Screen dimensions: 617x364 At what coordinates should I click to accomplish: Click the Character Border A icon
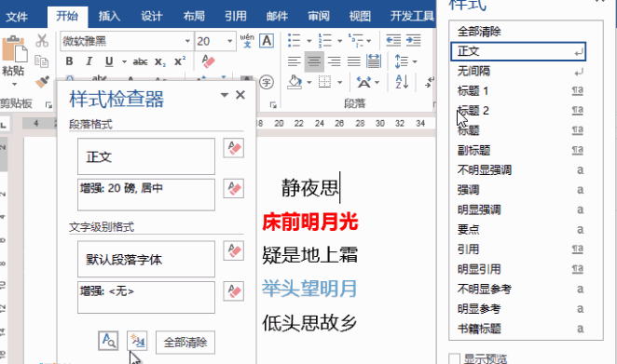coord(267,40)
